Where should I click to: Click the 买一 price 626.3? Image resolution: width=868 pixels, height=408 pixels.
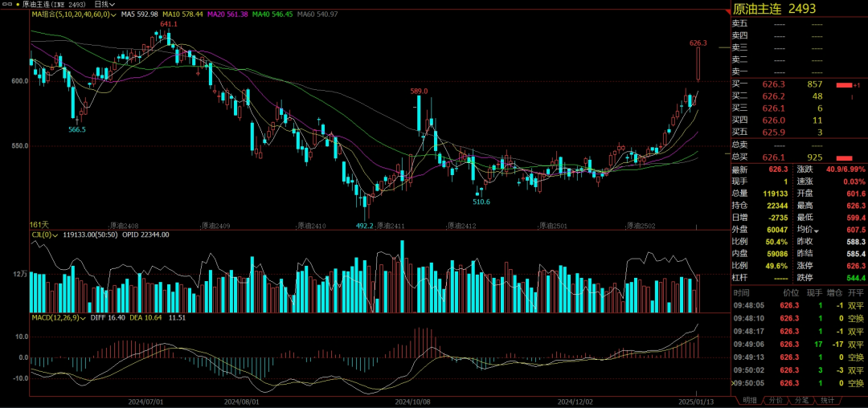tap(773, 84)
